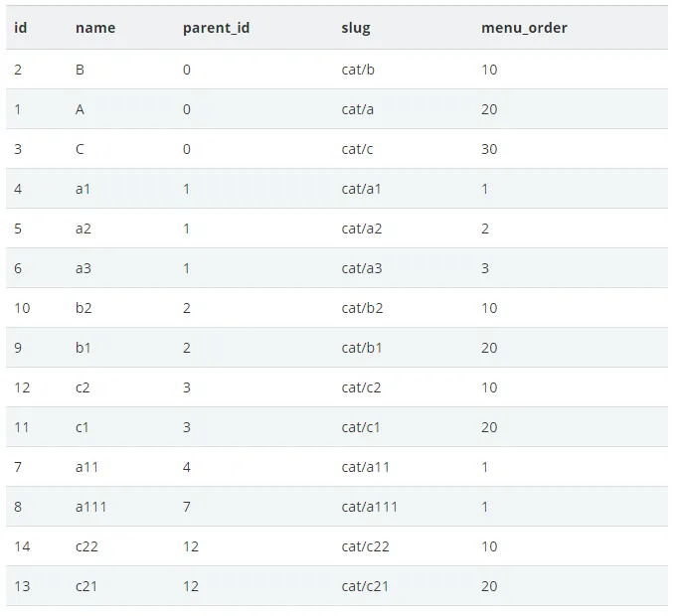This screenshot has width=676, height=616.
Task: Click the id cell 8
Action: [18, 507]
